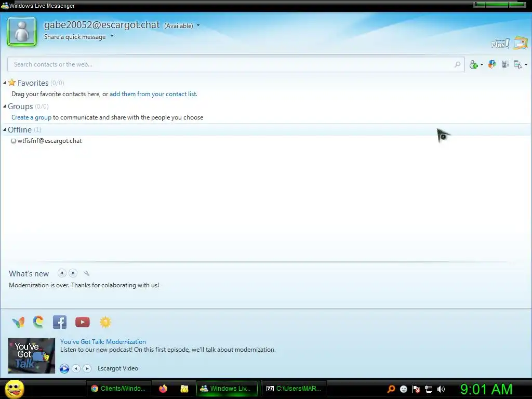532x399 pixels.
Task: Change the contact list layout icon
Action: (x=506, y=64)
